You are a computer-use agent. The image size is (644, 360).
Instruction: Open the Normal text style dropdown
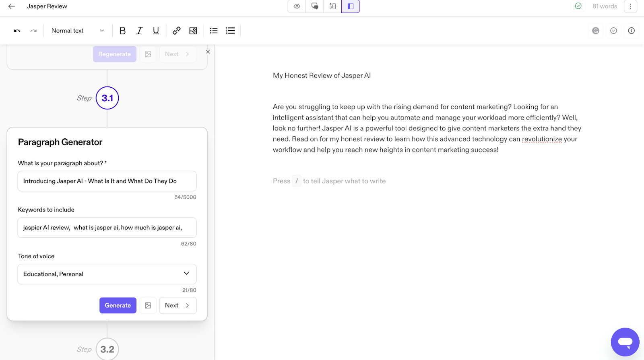point(78,31)
